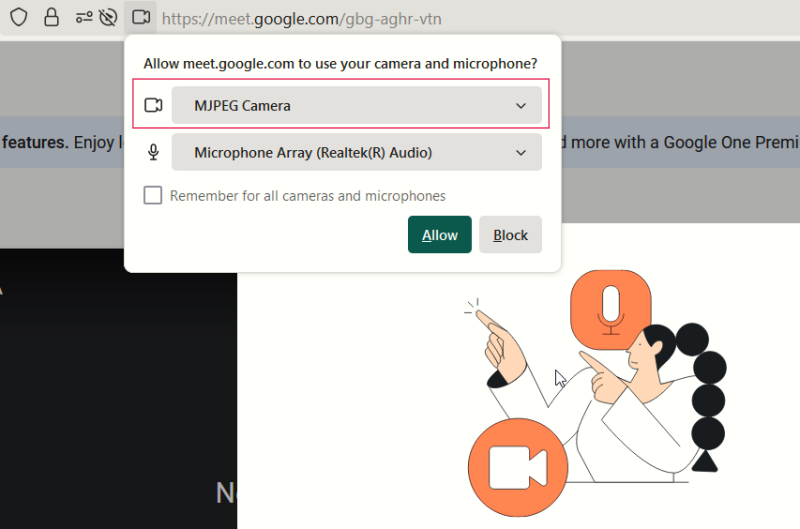Click the permission prompt question text
This screenshot has width=800, height=529.
340,64
